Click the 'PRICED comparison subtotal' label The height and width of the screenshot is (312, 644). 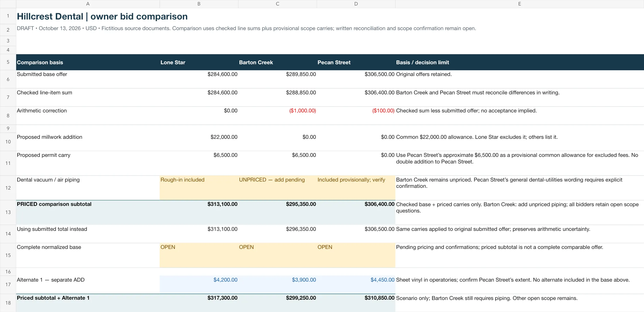tap(54, 204)
